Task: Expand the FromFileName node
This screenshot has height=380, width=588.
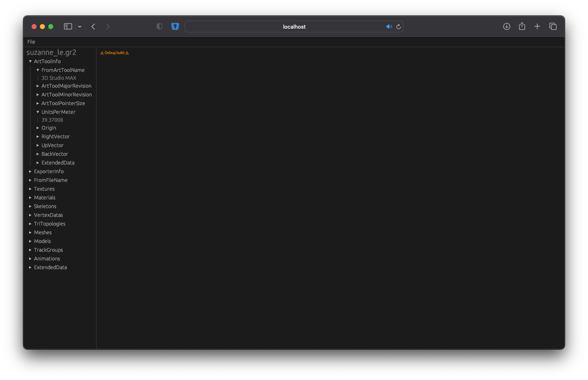Action: tap(30, 180)
